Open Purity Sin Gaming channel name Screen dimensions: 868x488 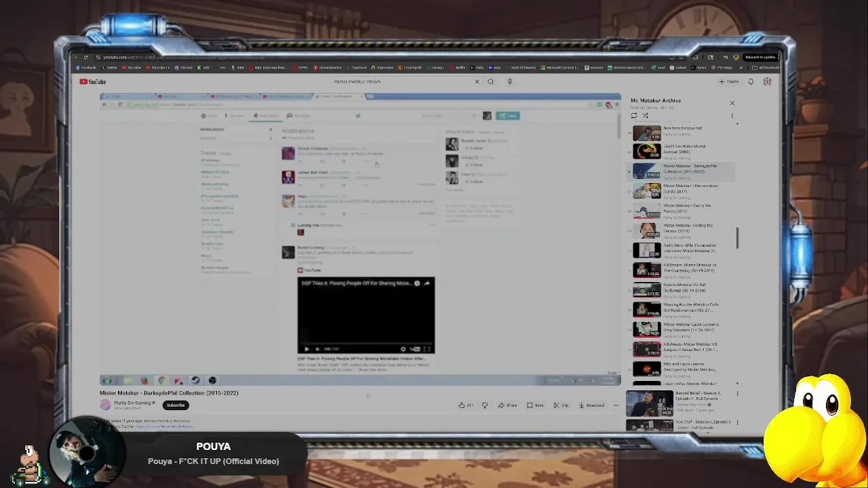coord(133,403)
